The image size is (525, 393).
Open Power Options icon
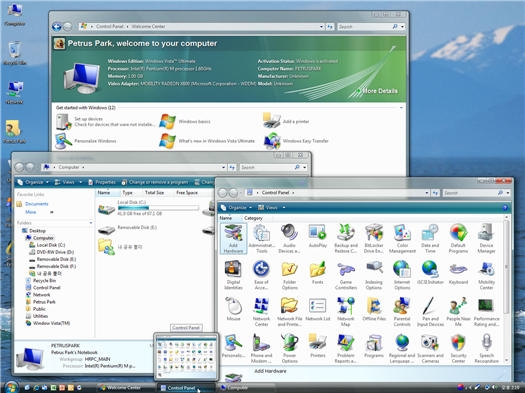pos(289,348)
